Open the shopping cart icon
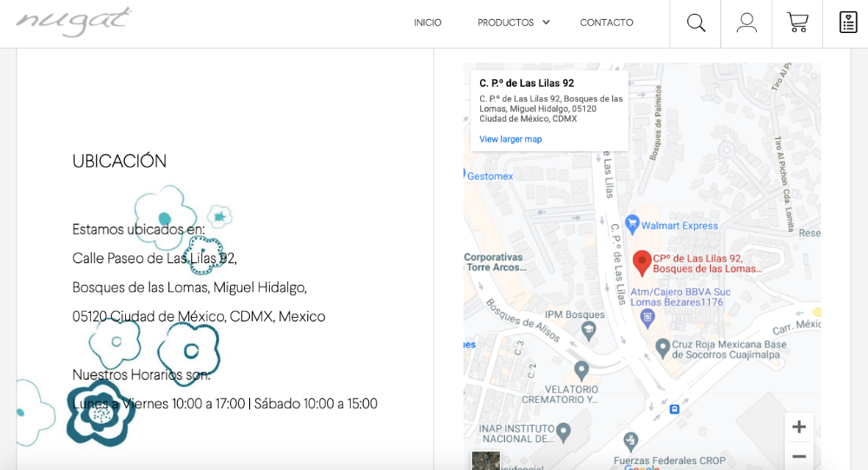Image resolution: width=868 pixels, height=470 pixels. click(x=797, y=23)
